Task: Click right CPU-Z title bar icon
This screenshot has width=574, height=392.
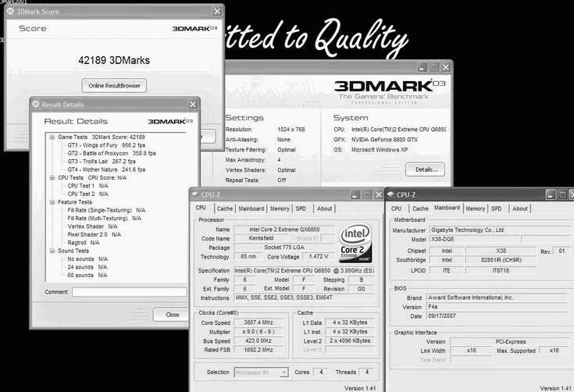Action: click(391, 194)
